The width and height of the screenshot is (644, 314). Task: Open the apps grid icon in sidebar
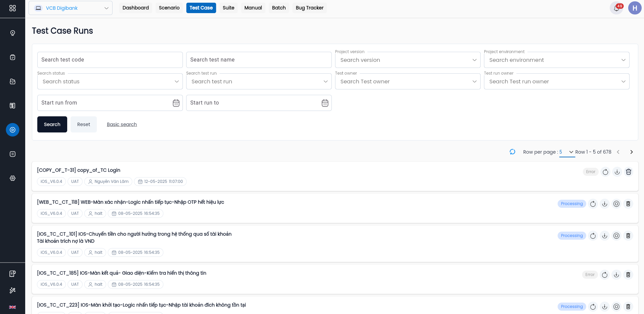pos(12,8)
